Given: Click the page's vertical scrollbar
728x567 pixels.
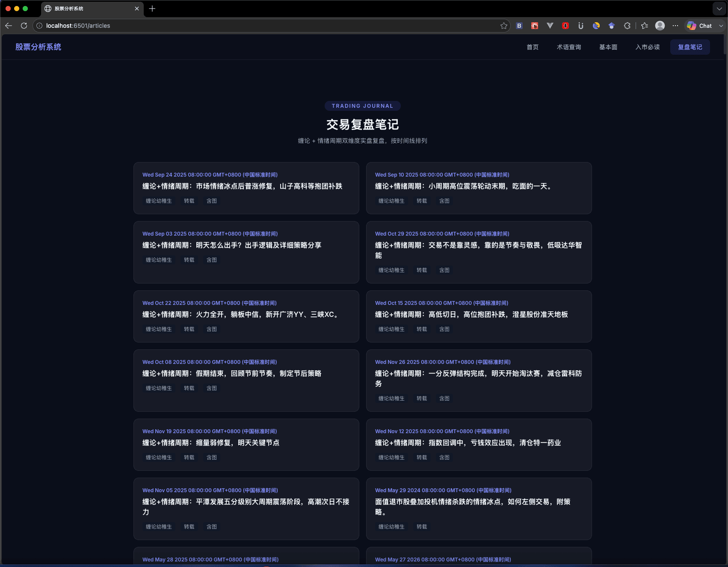Looking at the screenshot, I should 724,44.
